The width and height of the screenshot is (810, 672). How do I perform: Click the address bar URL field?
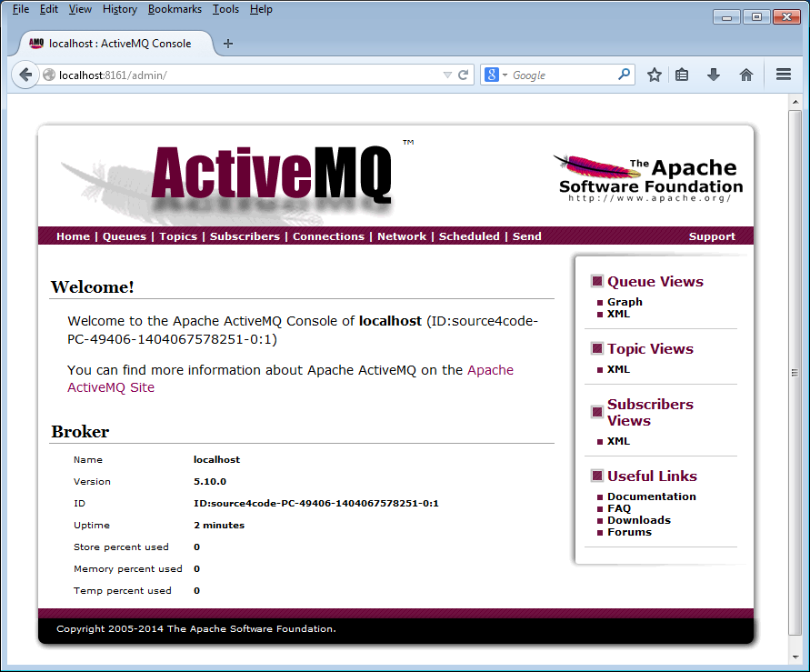pos(248,75)
